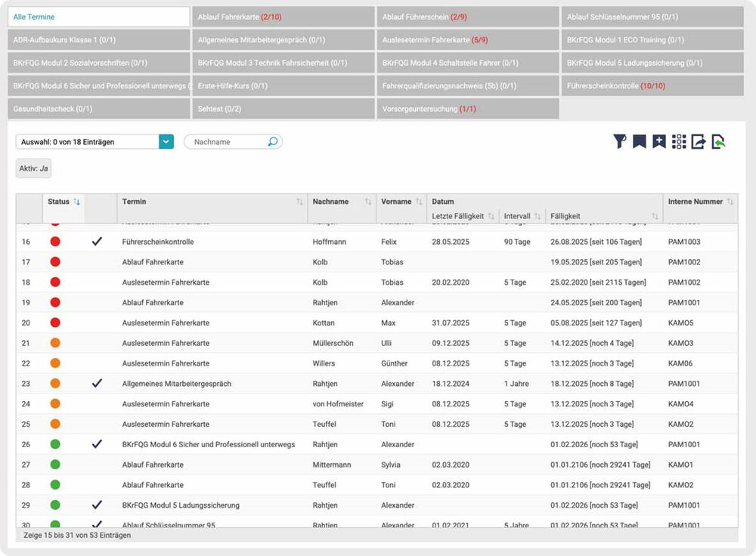Screen dimensions: 756x556
Task: Open the filter funnel icon
Action: (620, 141)
